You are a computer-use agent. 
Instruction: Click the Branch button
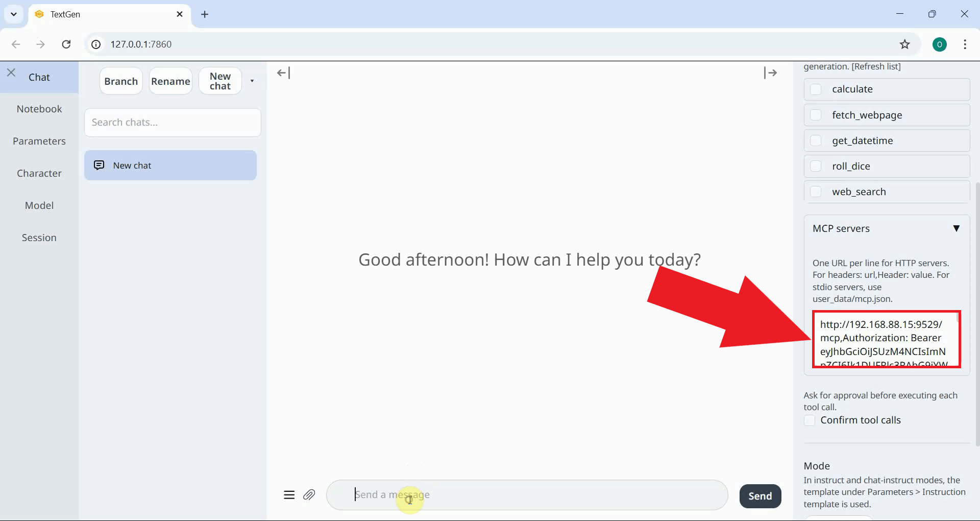[121, 81]
